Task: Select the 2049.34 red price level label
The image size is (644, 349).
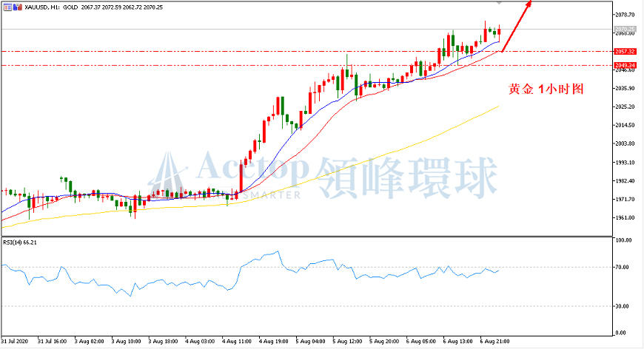Action: coord(625,65)
